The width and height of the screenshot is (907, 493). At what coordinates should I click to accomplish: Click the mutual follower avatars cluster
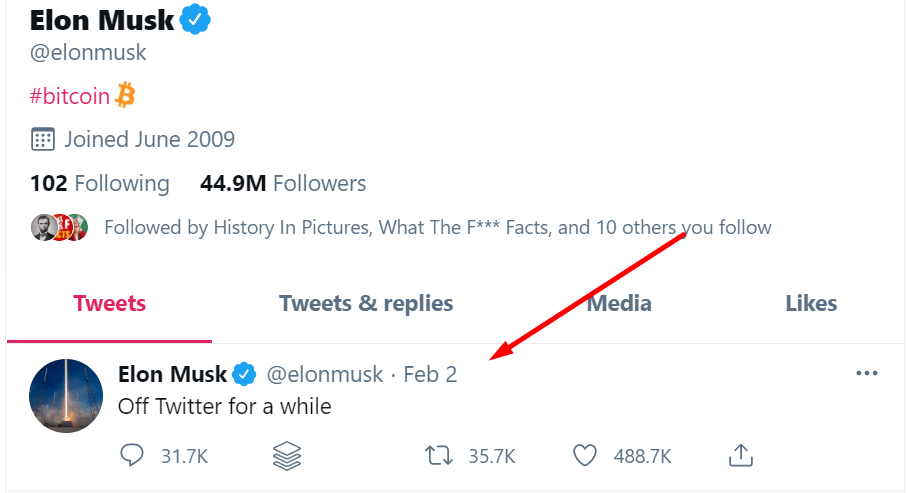[59, 227]
